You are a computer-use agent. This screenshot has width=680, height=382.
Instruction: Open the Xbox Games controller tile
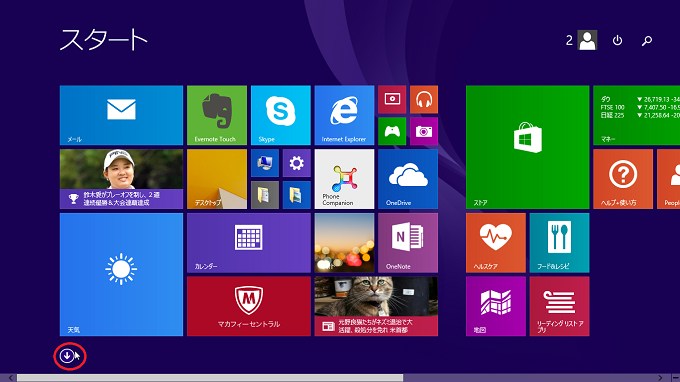click(x=392, y=131)
